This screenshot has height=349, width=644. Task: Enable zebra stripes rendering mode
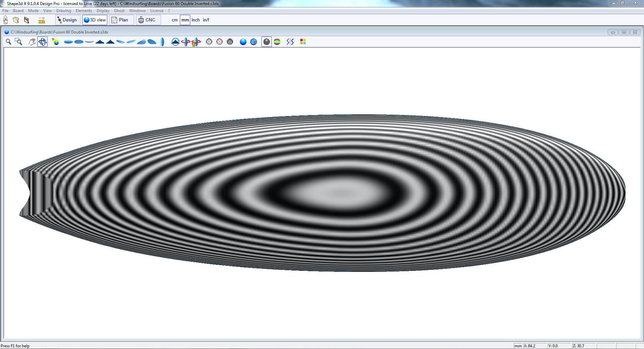(266, 42)
